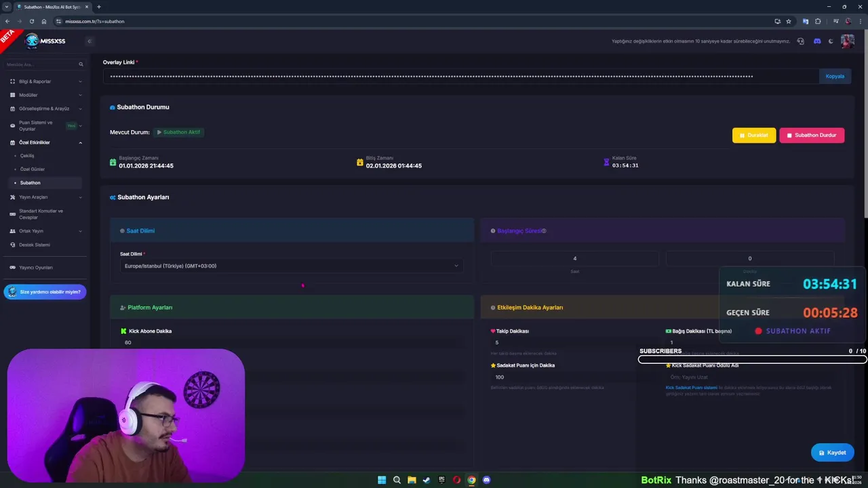This screenshot has width=868, height=488.
Task: Click the purple hourglass Kalan Süre icon
Action: (x=606, y=162)
